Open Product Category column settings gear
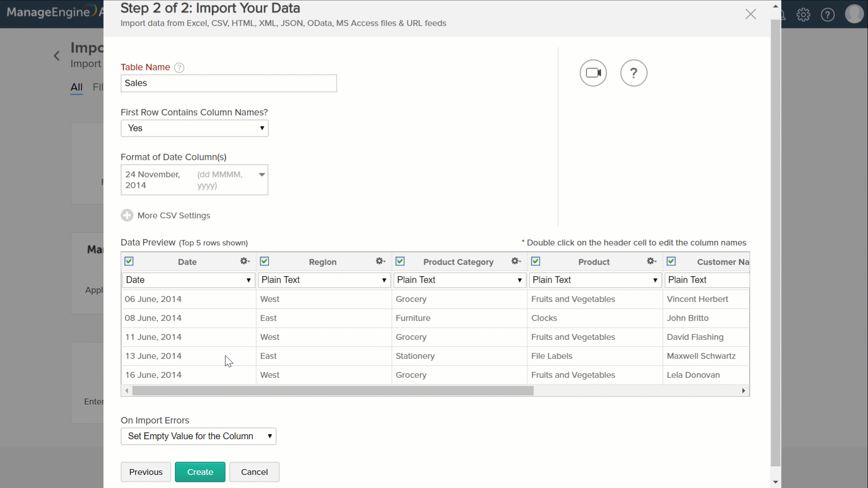Viewport: 868px width, 488px height. 516,261
